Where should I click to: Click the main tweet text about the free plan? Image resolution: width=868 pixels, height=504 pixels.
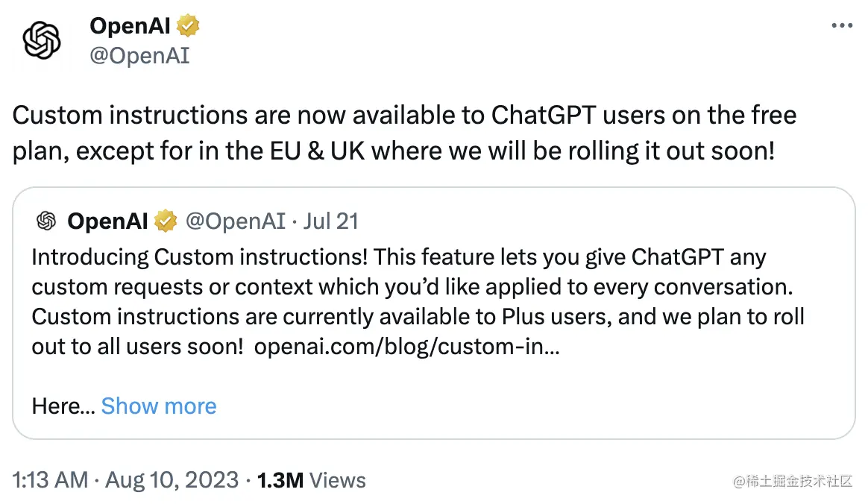point(404,133)
